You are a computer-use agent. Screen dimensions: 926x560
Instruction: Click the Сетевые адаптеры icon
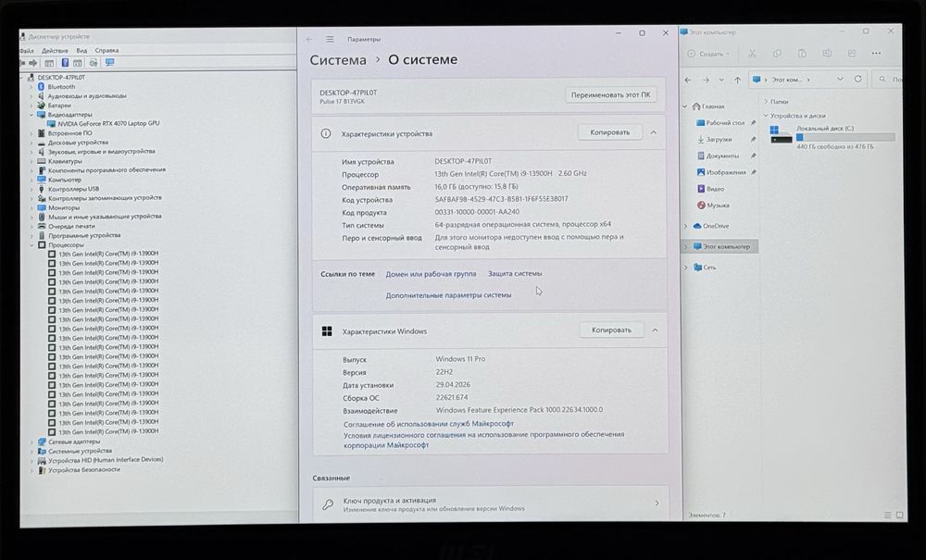pos(41,442)
